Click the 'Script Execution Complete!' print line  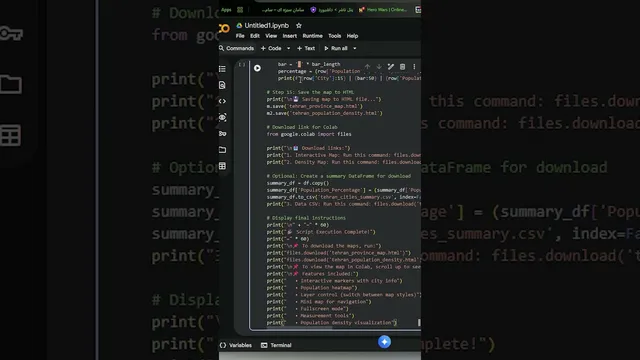(x=321, y=232)
